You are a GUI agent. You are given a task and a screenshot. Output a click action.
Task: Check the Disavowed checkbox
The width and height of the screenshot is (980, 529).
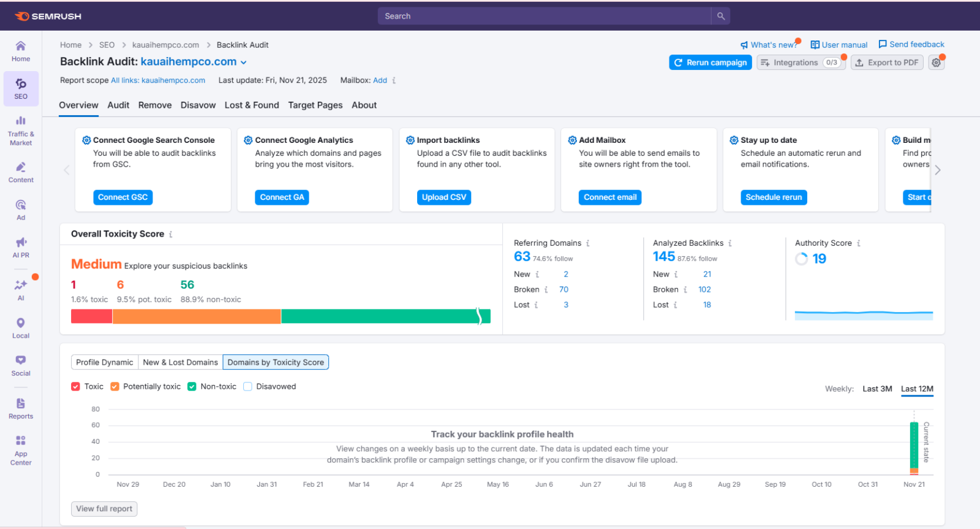(247, 387)
